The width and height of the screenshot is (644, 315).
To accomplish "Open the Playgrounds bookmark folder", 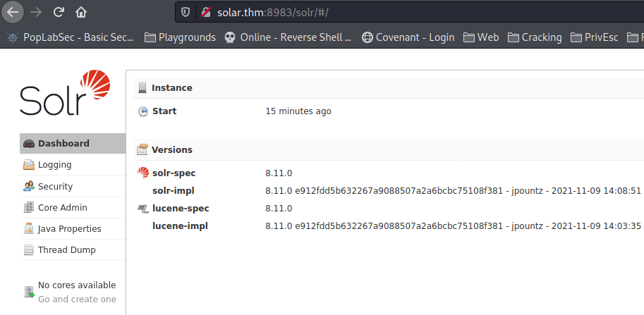I will pyautogui.click(x=181, y=37).
